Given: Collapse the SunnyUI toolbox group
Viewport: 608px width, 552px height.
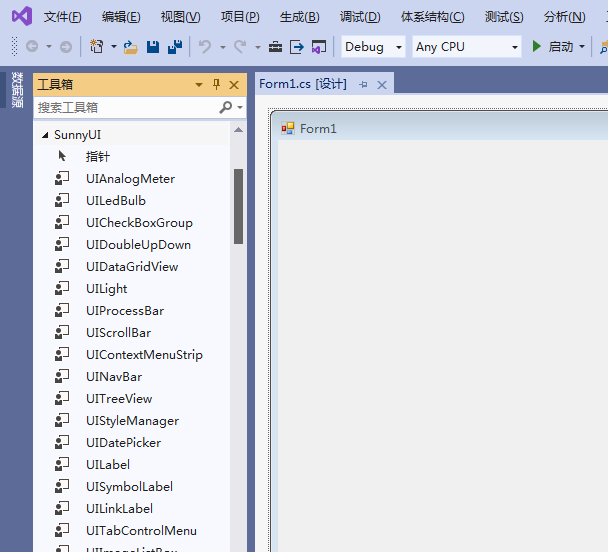Looking at the screenshot, I should [45, 135].
